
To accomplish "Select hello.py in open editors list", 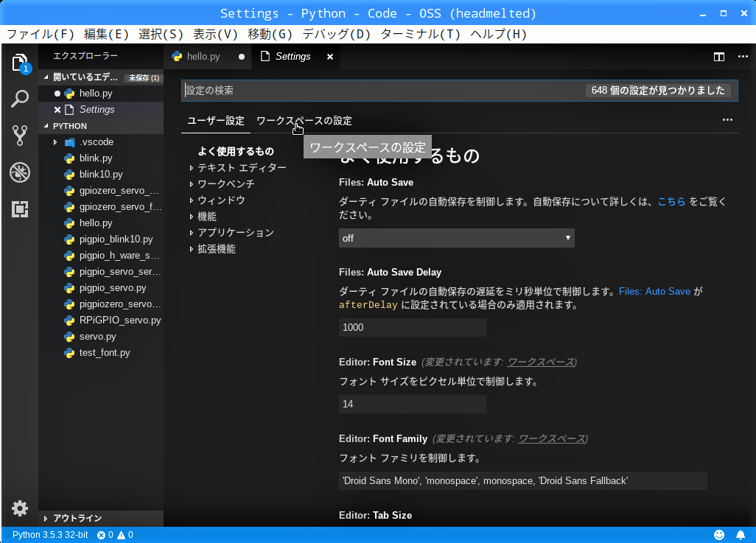I will click(x=96, y=94).
